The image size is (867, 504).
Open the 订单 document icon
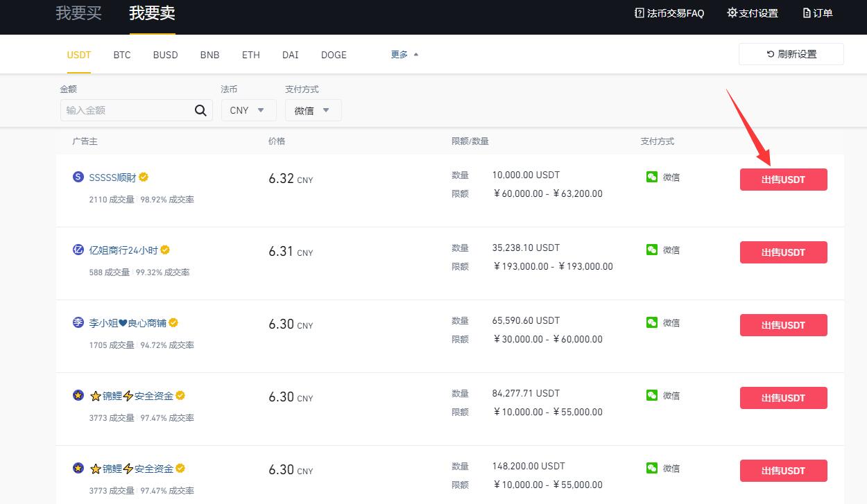807,13
